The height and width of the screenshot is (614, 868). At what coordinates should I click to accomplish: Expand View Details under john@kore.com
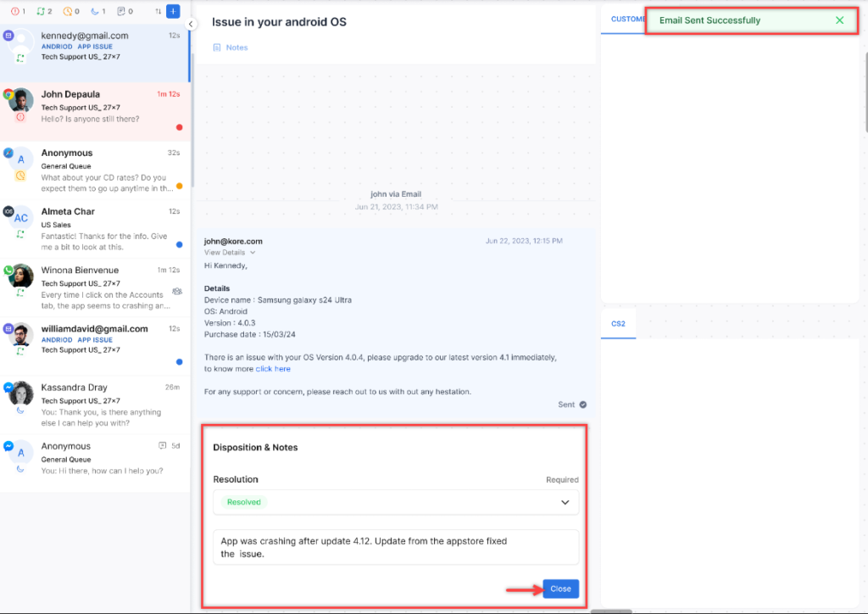point(226,252)
